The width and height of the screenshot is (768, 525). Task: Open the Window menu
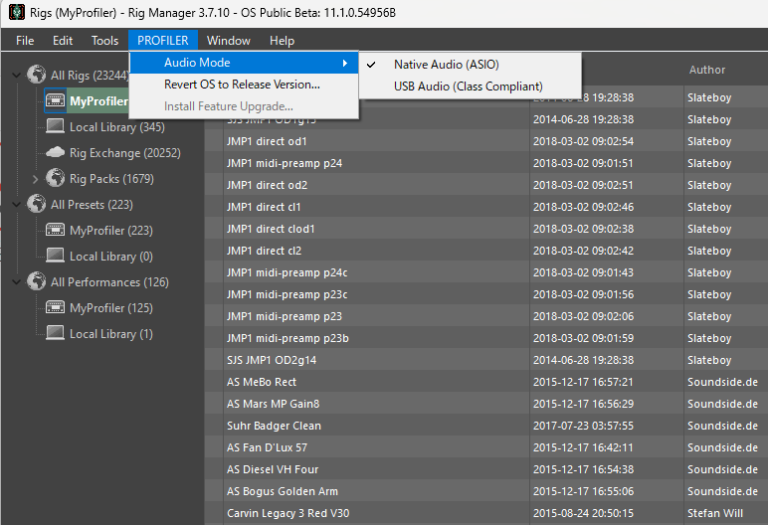[x=229, y=40]
